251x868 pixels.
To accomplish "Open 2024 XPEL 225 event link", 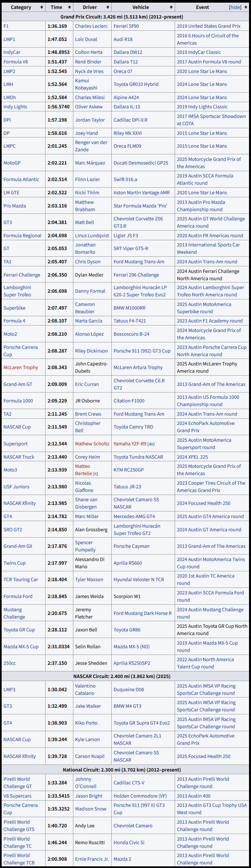I will click(192, 457).
